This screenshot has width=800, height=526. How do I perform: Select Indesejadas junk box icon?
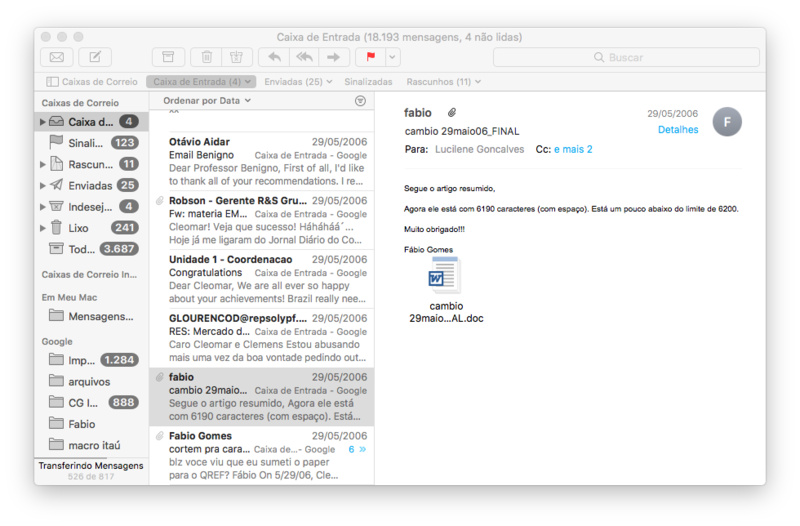point(57,206)
